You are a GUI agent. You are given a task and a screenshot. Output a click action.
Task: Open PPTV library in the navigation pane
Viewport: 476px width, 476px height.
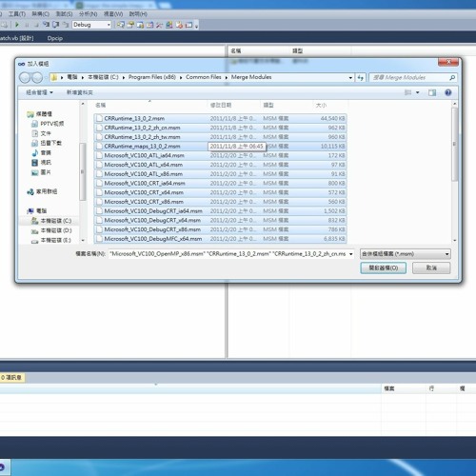pyautogui.click(x=48, y=124)
